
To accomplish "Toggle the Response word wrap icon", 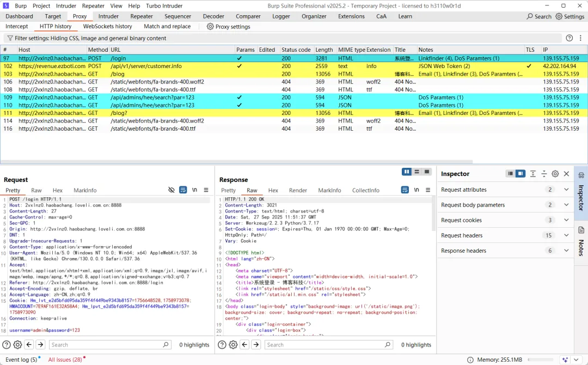I will click(405, 190).
